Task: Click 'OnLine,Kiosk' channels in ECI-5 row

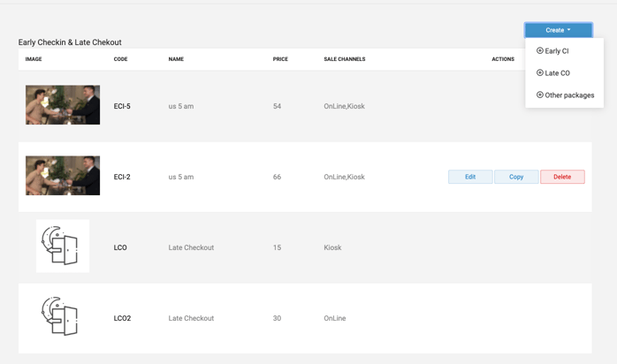Action: 345,106
